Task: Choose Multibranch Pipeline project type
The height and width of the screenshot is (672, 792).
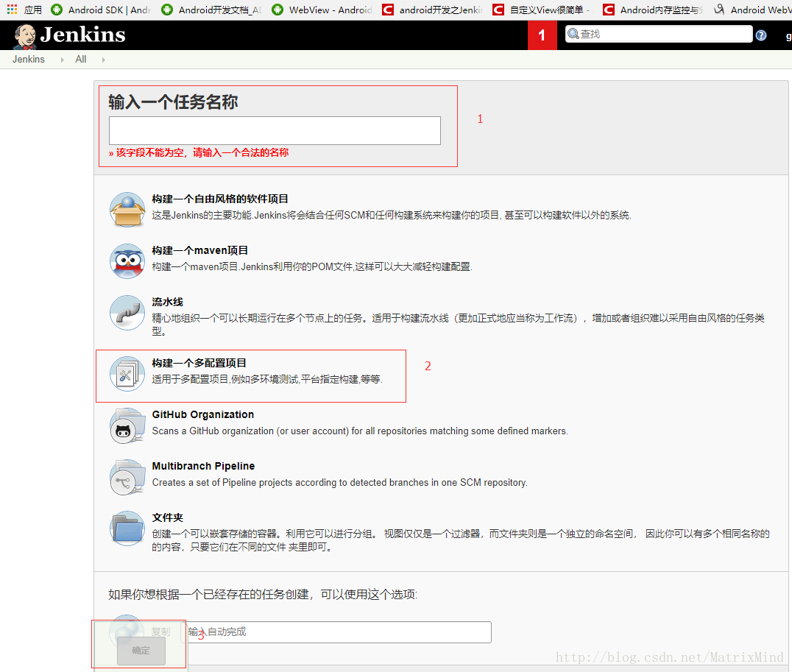Action: pos(204,466)
